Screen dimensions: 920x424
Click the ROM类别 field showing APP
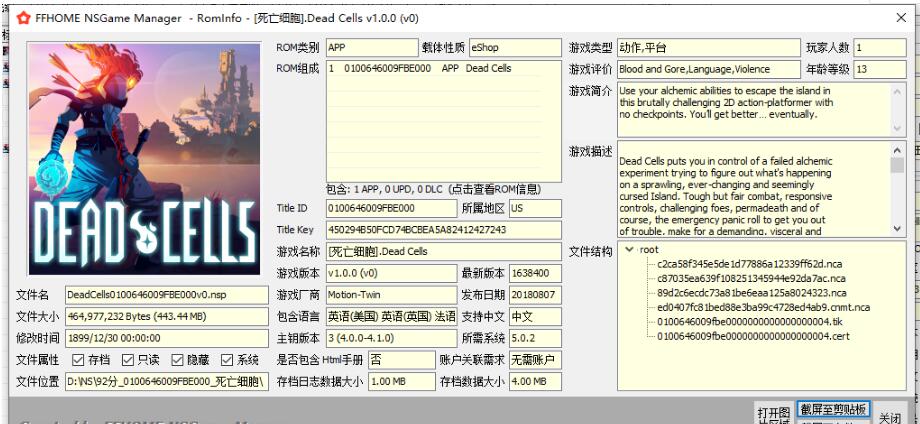coord(372,48)
